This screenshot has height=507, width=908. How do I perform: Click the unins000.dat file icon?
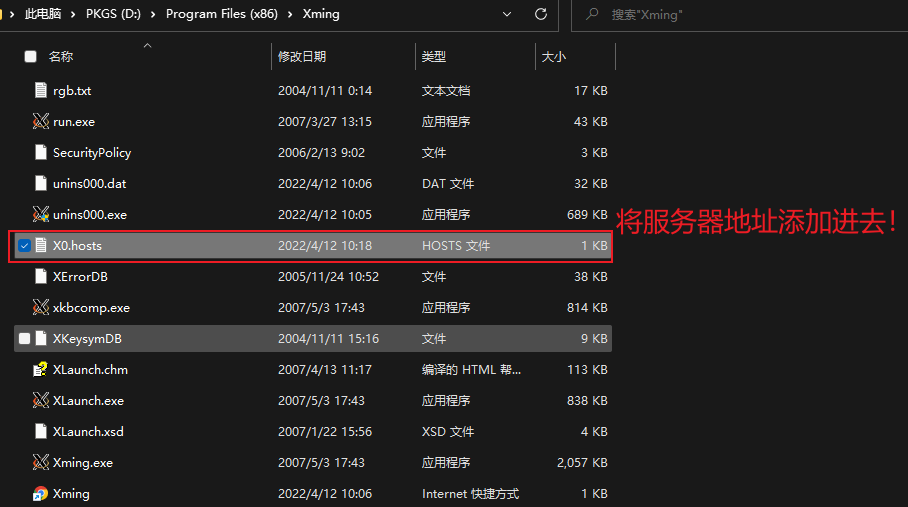[41, 183]
